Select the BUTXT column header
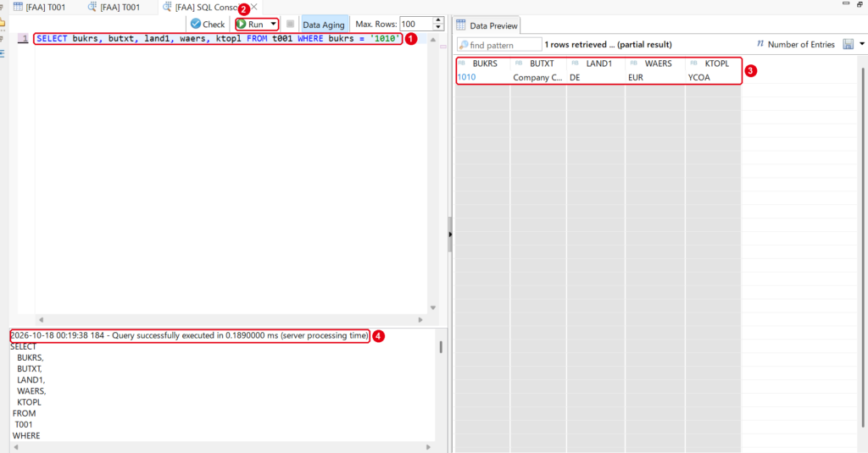The width and height of the screenshot is (868, 453). pos(538,64)
